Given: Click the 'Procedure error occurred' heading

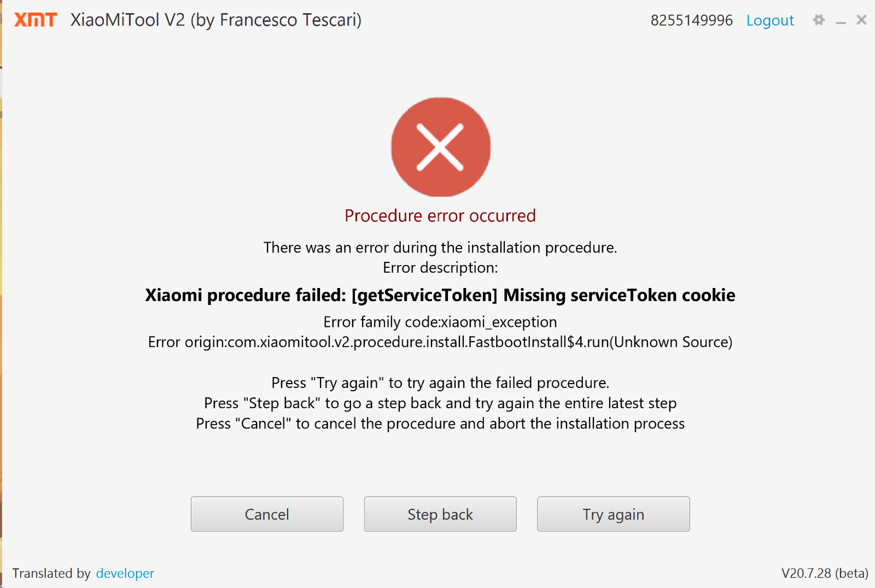Looking at the screenshot, I should click(x=440, y=216).
